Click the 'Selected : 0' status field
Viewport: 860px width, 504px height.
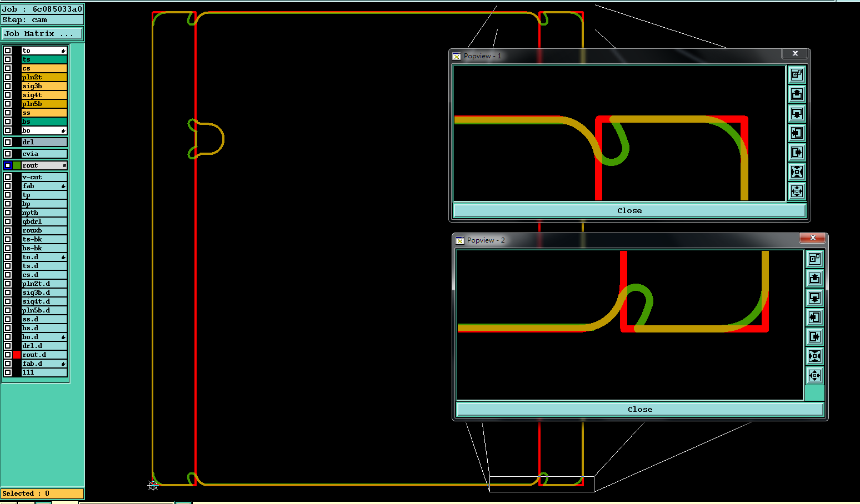pos(42,493)
